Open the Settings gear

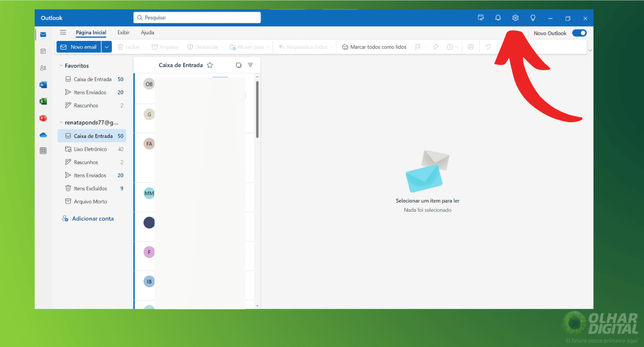(515, 18)
